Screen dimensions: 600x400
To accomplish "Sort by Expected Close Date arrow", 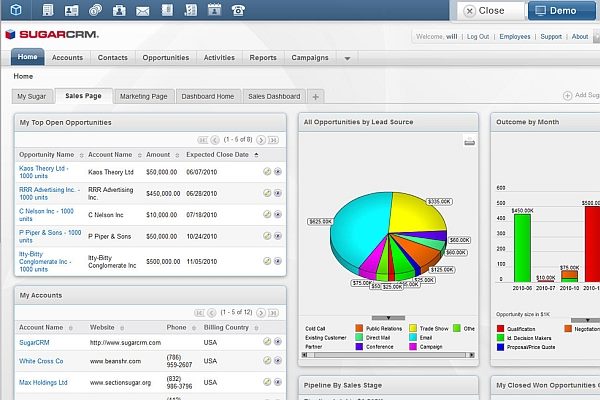I will tap(256, 155).
